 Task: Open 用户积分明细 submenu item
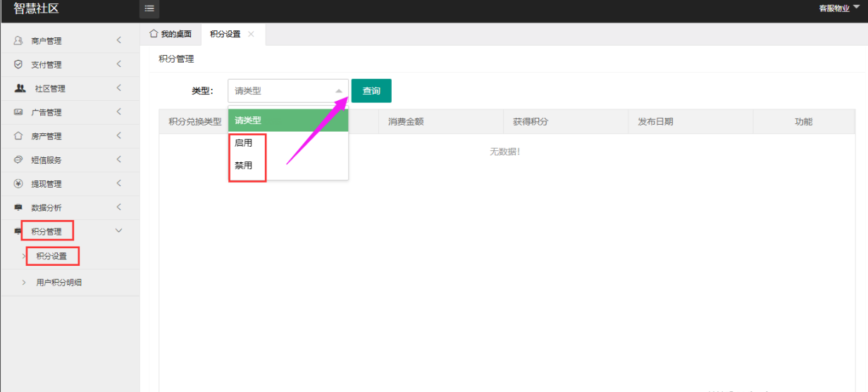pos(63,283)
